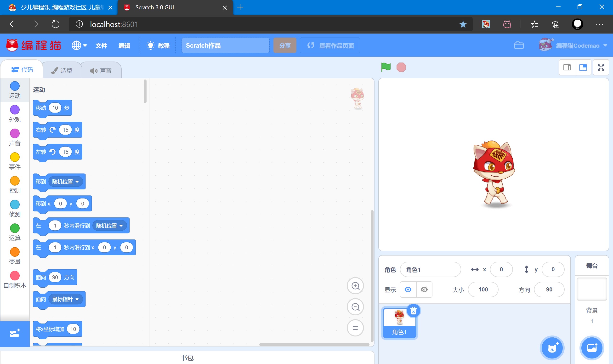Switch to the 少儿编程课 browser tab

[59, 7]
